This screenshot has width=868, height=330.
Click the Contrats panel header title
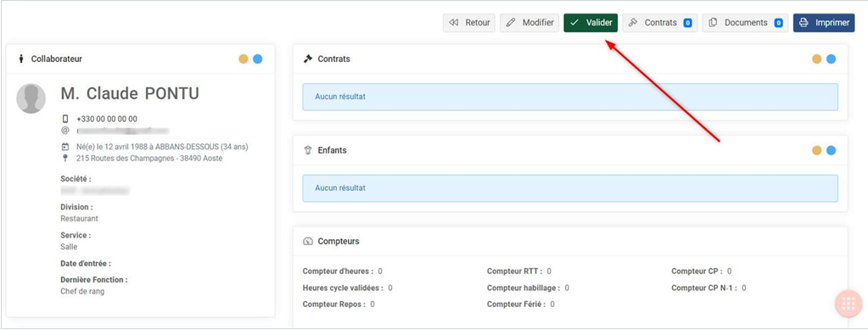point(333,59)
